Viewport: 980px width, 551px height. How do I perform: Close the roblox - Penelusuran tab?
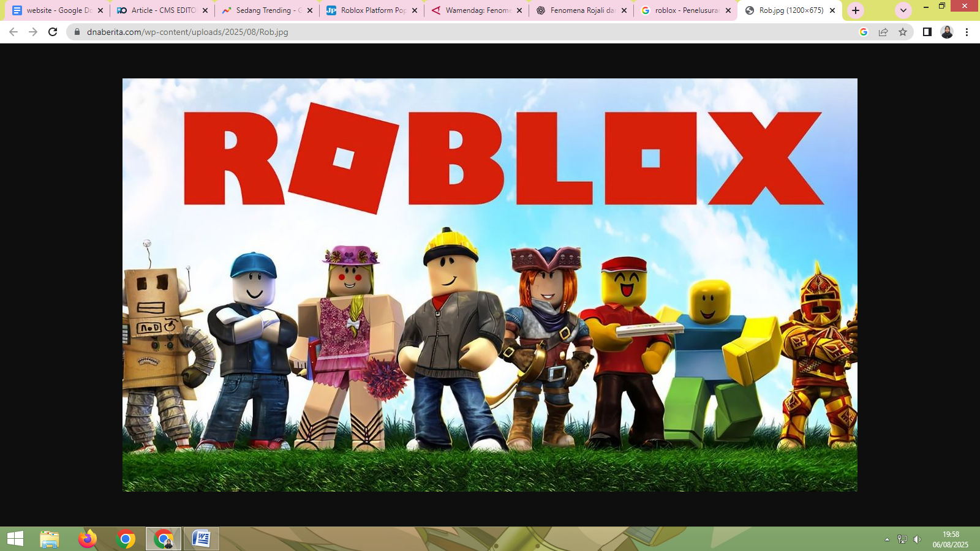pyautogui.click(x=728, y=10)
